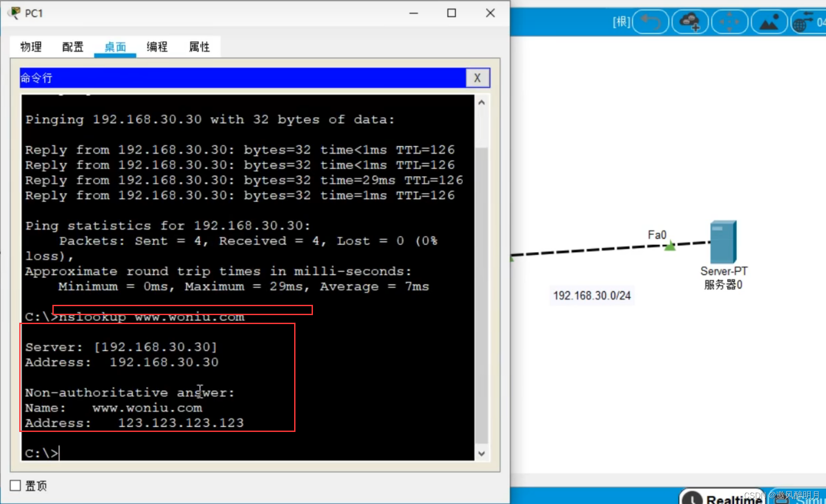Switch to the 物理 tab
The width and height of the screenshot is (826, 504).
click(31, 47)
